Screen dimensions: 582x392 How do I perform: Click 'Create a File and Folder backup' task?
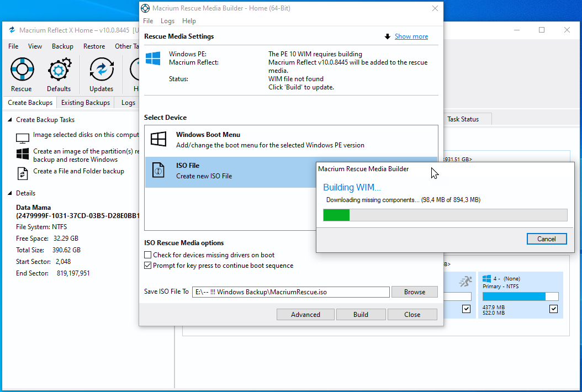pyautogui.click(x=79, y=171)
